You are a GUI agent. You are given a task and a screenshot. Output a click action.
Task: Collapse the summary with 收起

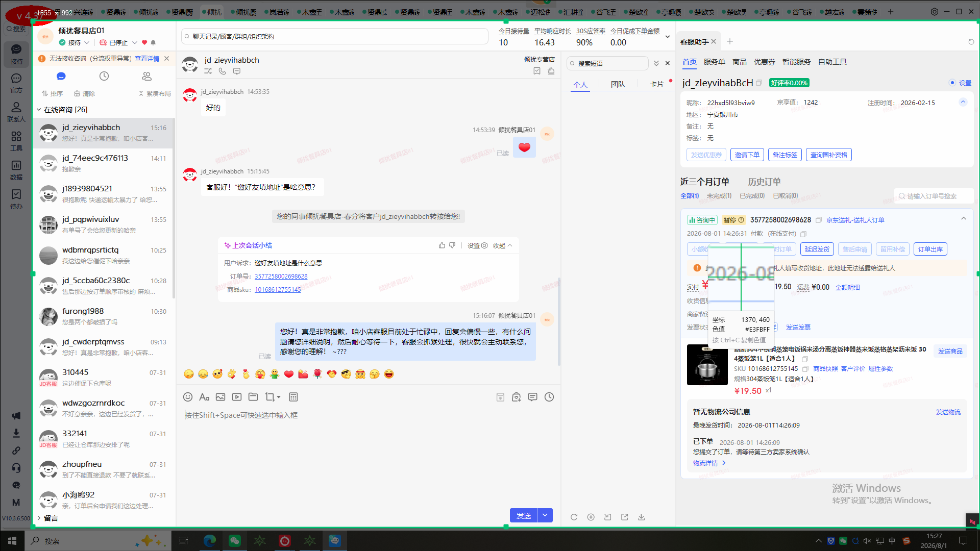pyautogui.click(x=503, y=245)
